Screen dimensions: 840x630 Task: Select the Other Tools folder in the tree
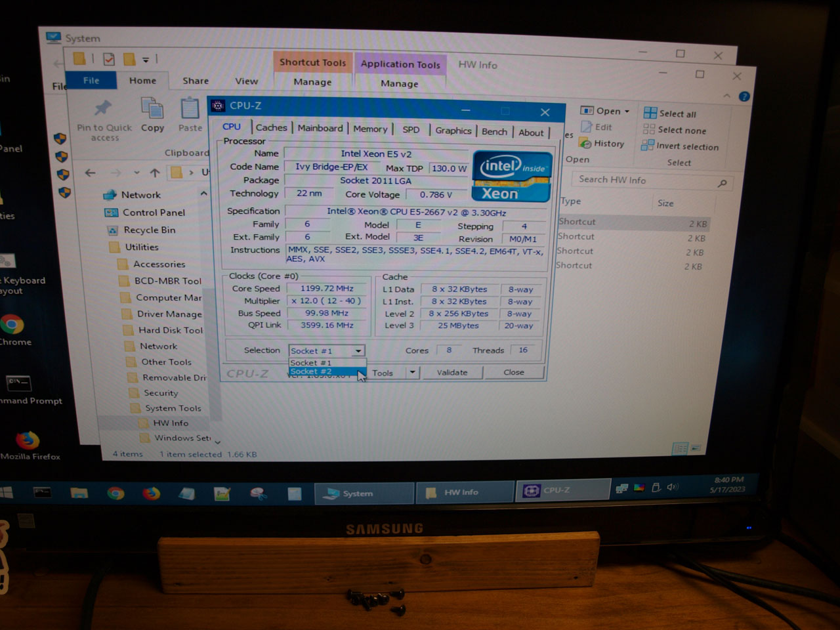click(x=159, y=362)
